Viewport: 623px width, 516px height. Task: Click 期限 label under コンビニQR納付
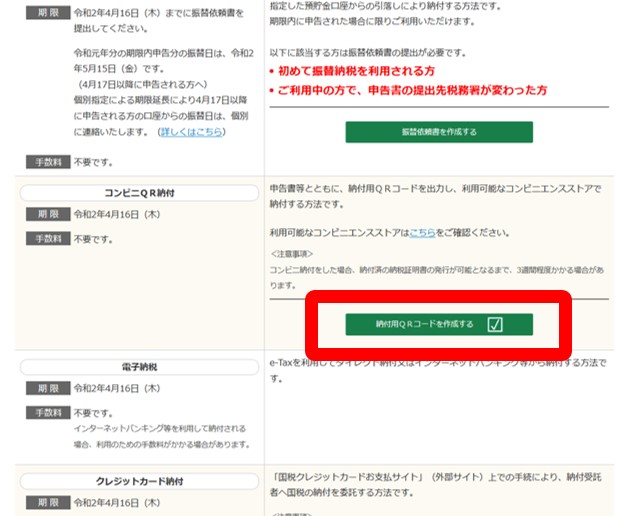click(48, 214)
